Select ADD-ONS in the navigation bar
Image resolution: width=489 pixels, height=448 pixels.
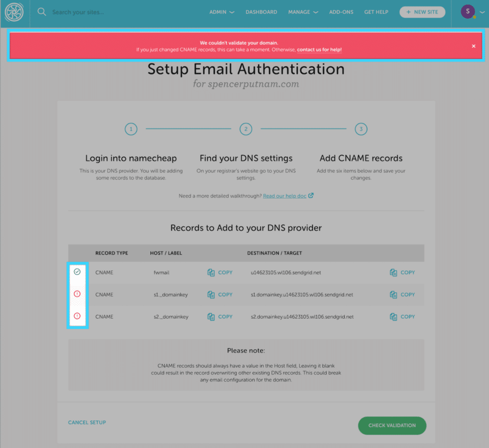click(341, 12)
